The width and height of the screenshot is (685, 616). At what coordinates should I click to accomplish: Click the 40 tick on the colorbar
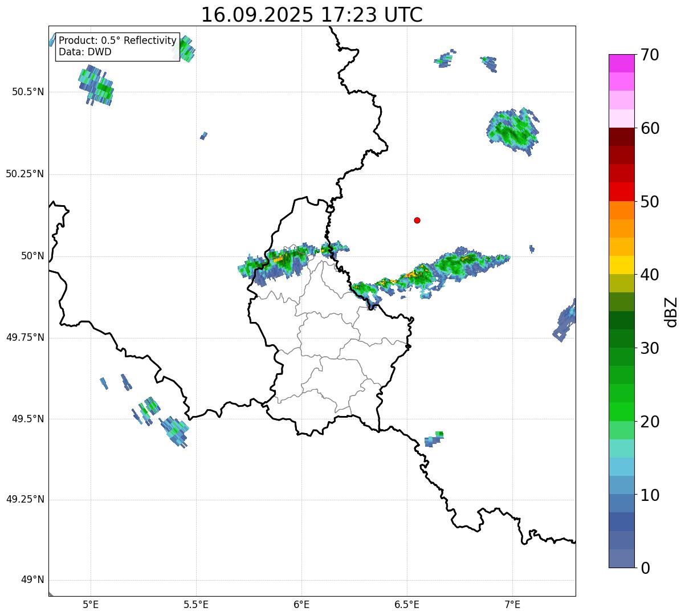point(650,275)
